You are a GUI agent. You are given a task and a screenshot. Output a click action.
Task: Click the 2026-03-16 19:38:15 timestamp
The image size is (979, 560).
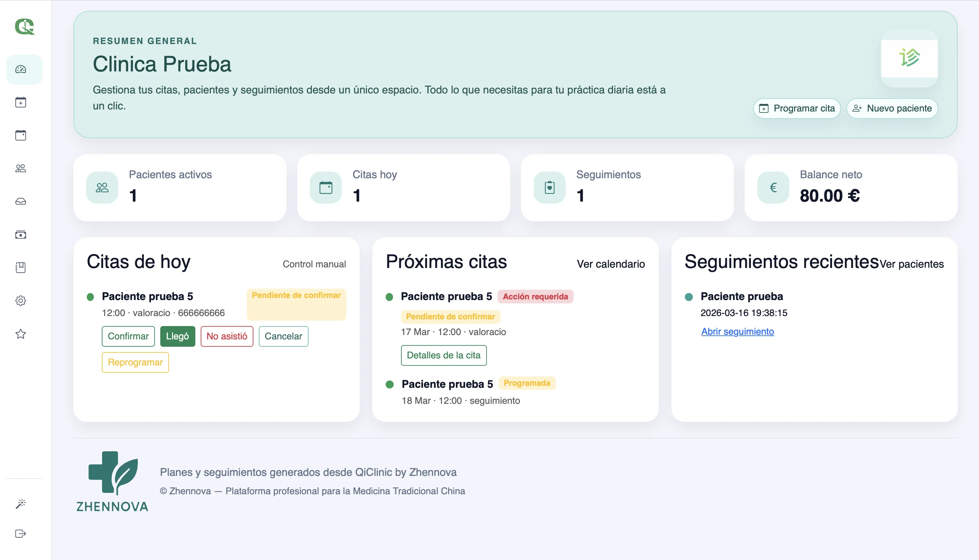pos(744,313)
